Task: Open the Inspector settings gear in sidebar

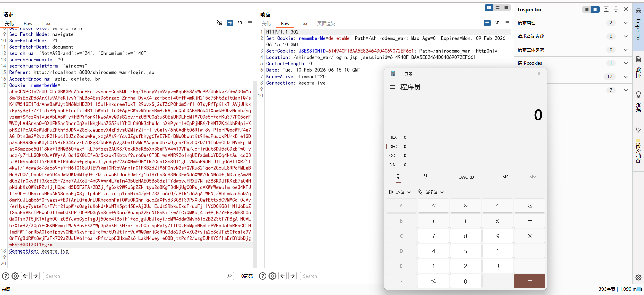Action: [638, 277]
